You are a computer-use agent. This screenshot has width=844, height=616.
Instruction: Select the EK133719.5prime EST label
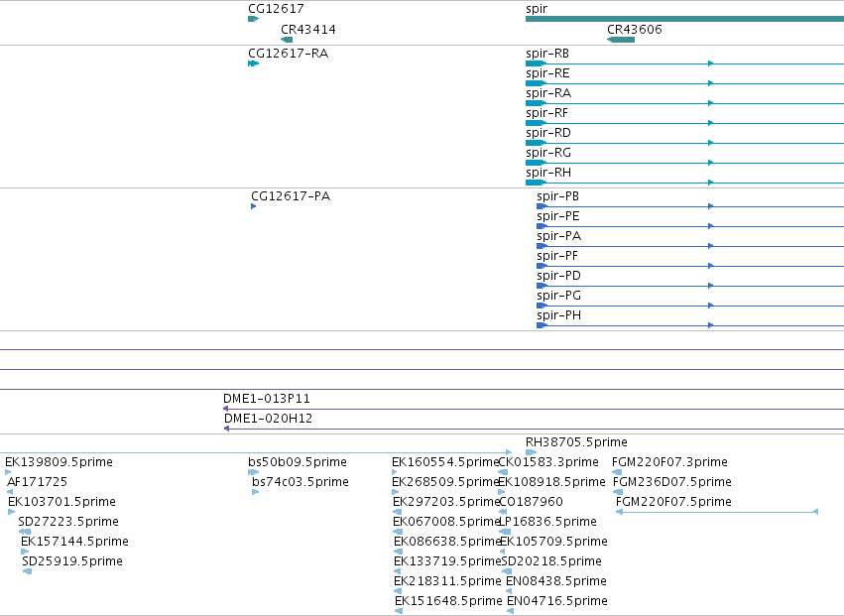447,562
